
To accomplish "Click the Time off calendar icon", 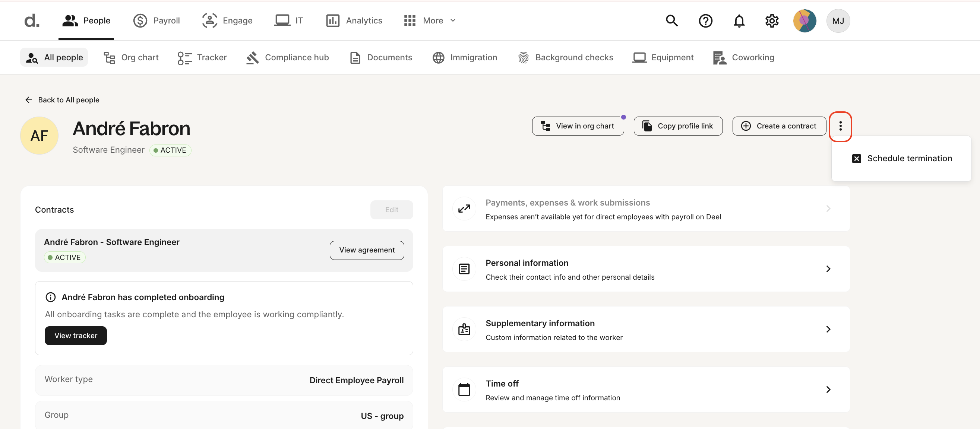I will click(x=464, y=390).
